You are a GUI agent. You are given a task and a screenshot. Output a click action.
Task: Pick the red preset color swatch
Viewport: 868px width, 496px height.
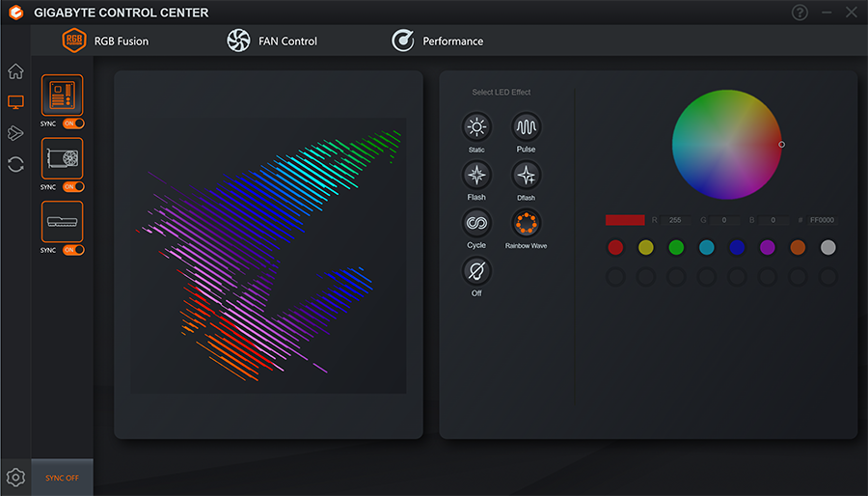[615, 247]
